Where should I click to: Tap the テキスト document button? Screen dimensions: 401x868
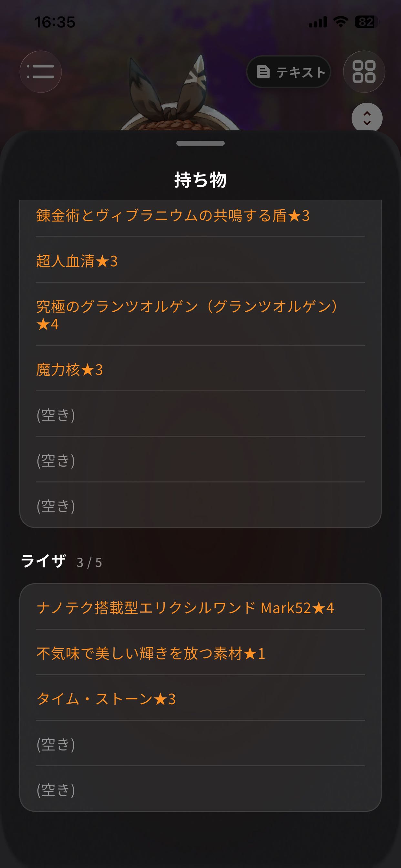[288, 72]
